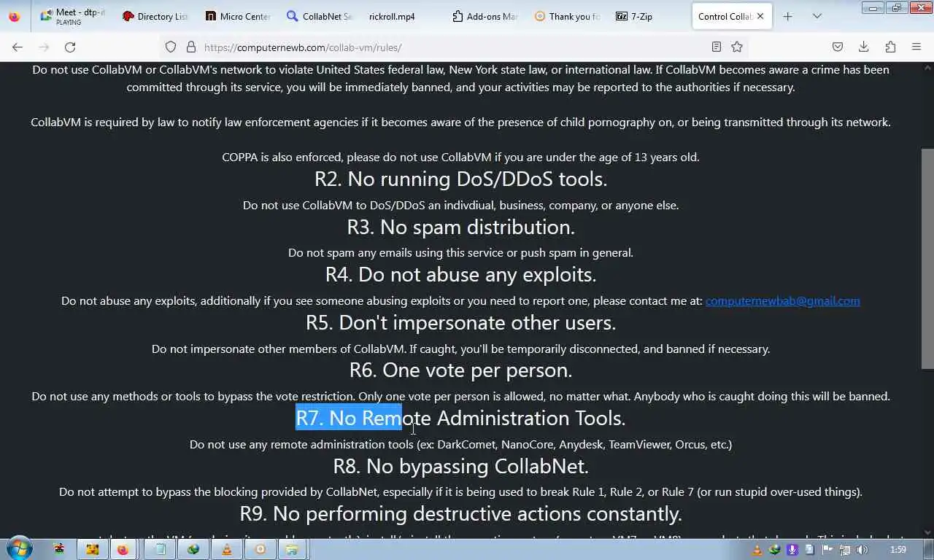The height and width of the screenshot is (560, 934).
Task: Click the volume speaker tray icon
Action: pyautogui.click(x=862, y=550)
